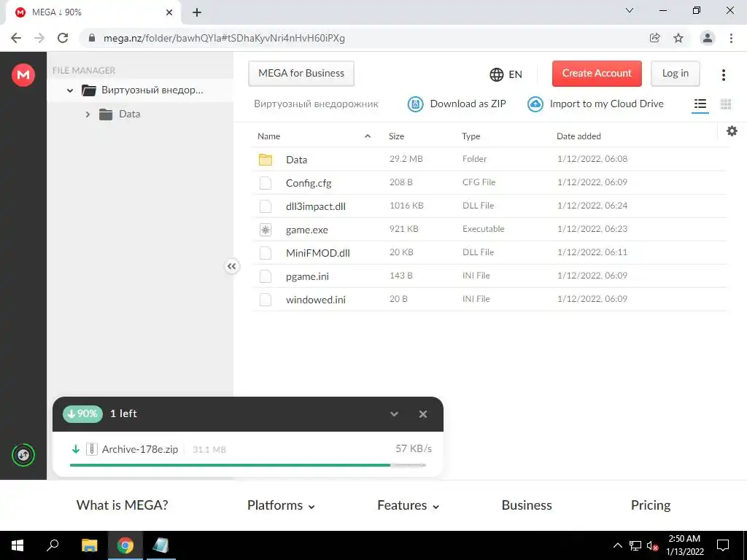
Task: Open the globe language selector
Action: click(x=496, y=74)
